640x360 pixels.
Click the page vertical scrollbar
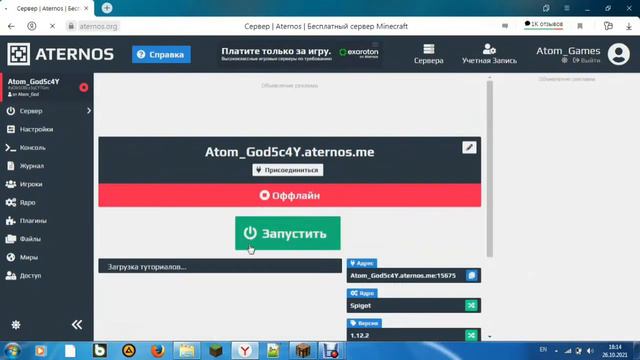(490, 169)
